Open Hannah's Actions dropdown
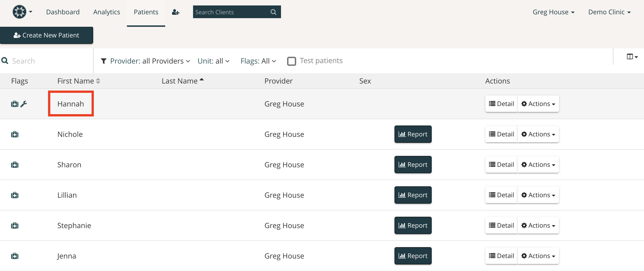The image size is (644, 271). (x=538, y=104)
